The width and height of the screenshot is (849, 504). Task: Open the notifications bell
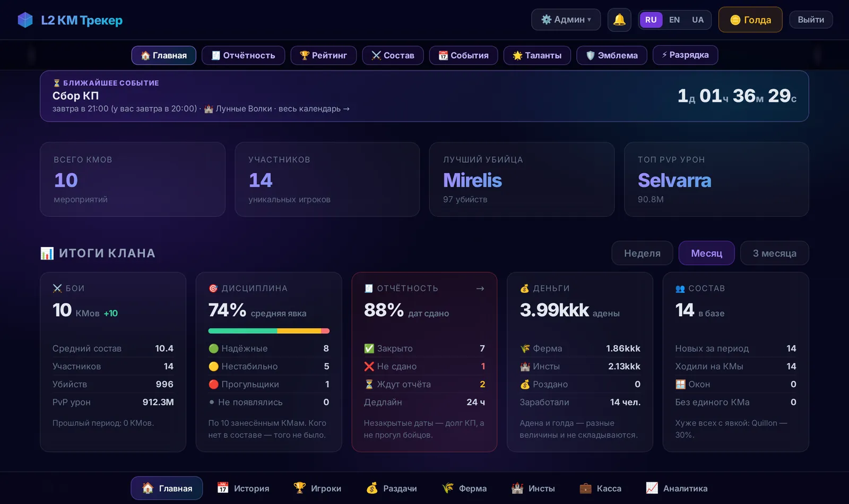click(619, 20)
